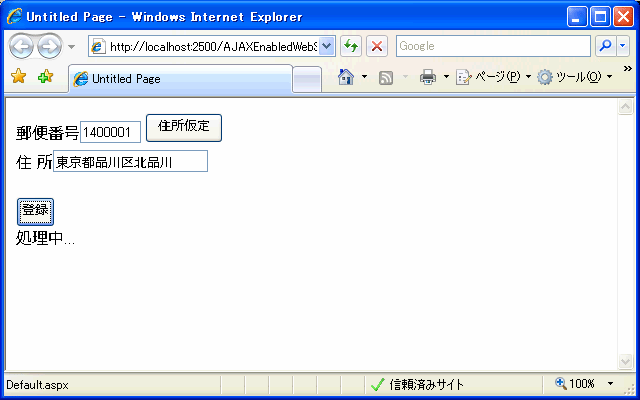Go forward with the Forward arrow button
Image resolution: width=640 pixels, height=400 pixels.
[x=49, y=47]
